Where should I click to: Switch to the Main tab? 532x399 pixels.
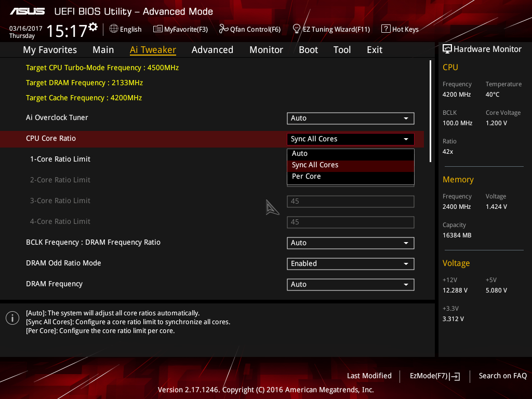(103, 50)
